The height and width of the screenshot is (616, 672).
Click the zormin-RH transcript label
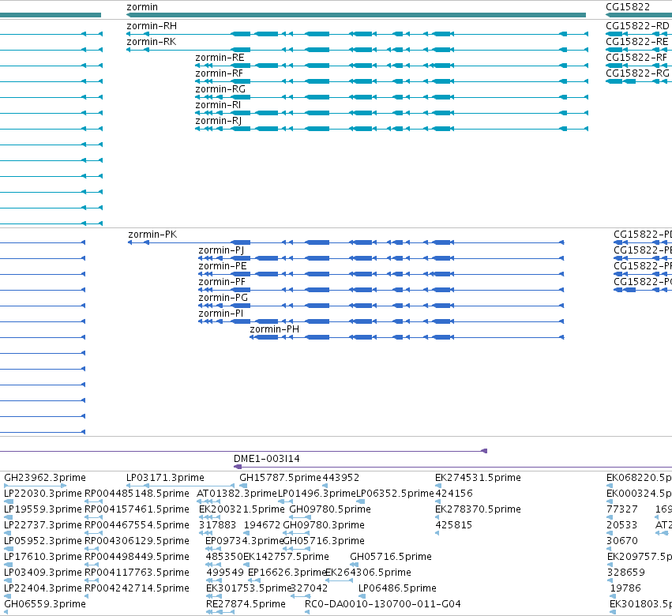tap(152, 26)
